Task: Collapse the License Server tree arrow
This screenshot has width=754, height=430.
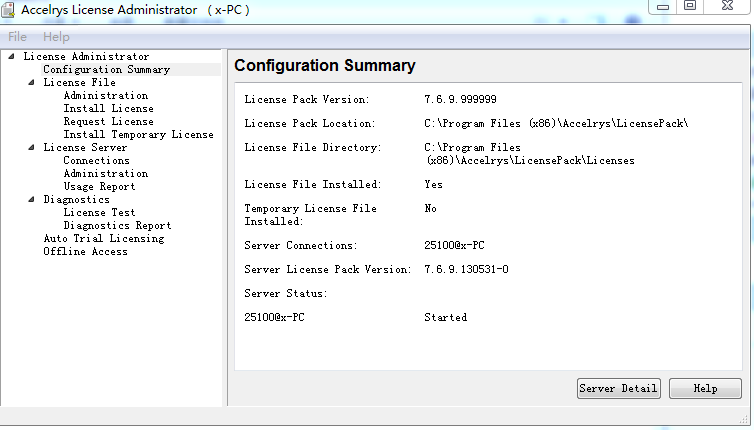Action: pyautogui.click(x=32, y=148)
